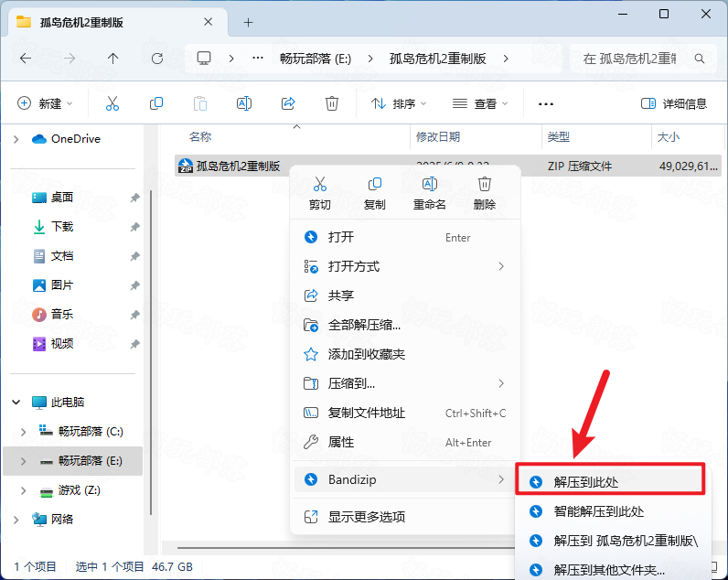
Task: Expand the 游戏 (Z:) drive node
Action: 23,490
